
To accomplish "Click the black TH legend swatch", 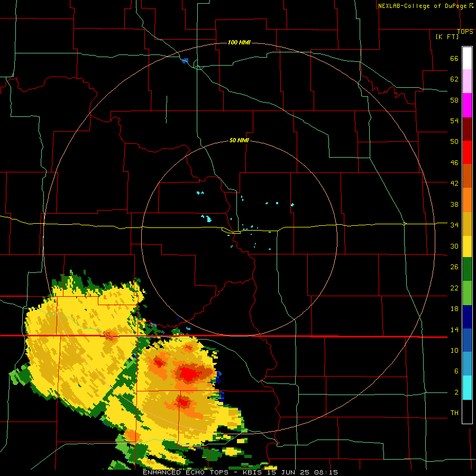I will (467, 411).
